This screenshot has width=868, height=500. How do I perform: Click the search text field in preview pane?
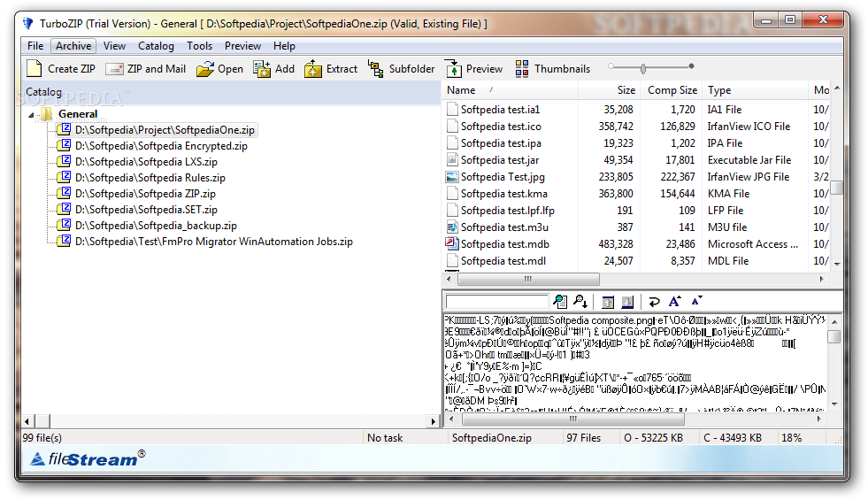pyautogui.click(x=496, y=301)
